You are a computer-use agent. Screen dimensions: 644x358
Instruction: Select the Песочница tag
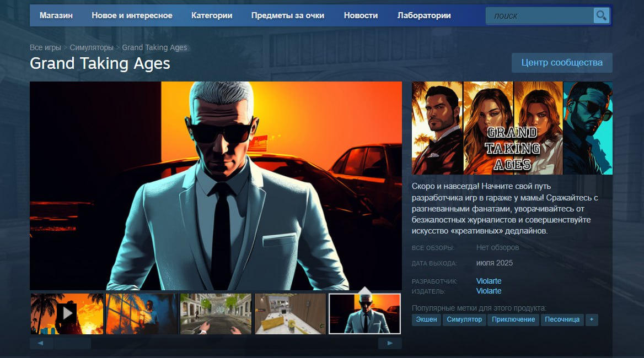click(562, 319)
